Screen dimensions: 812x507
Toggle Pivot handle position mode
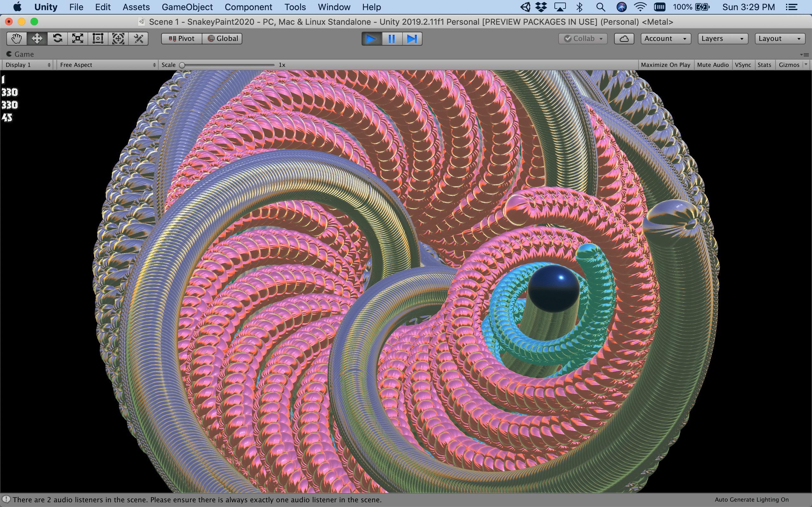pos(181,38)
